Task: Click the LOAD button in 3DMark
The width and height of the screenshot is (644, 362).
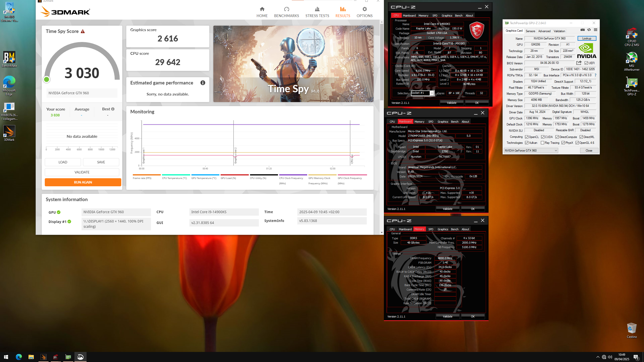Action: click(63, 162)
